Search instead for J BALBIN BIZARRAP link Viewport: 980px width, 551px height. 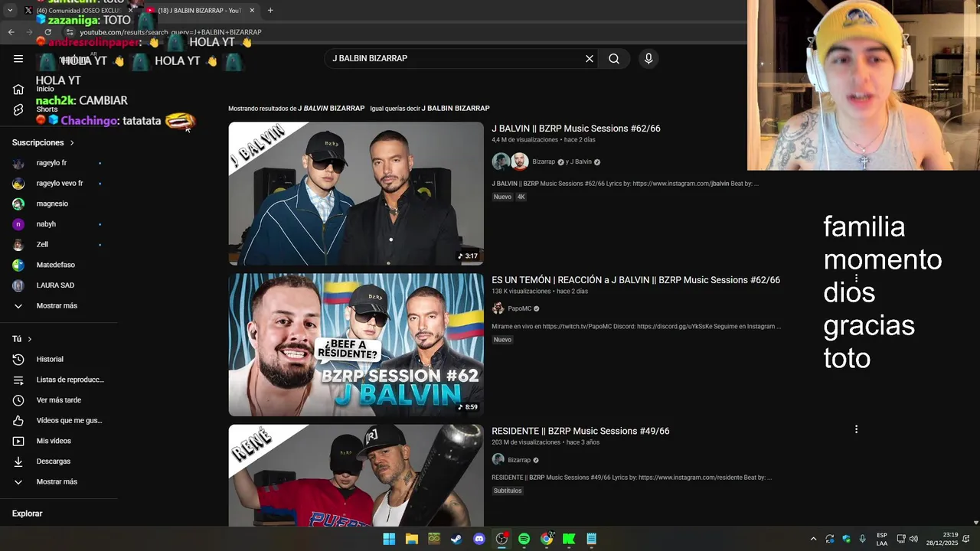coord(456,109)
